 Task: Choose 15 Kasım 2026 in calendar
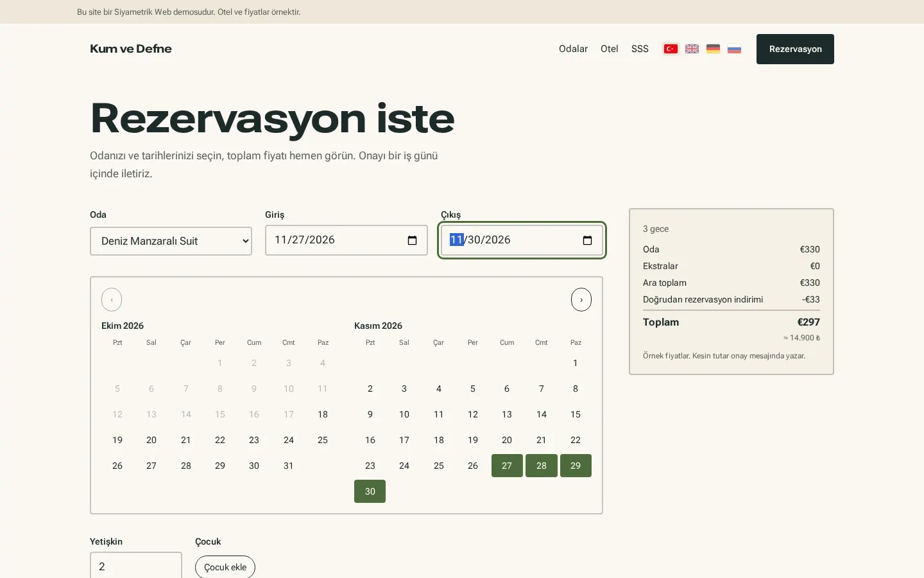pyautogui.click(x=576, y=414)
